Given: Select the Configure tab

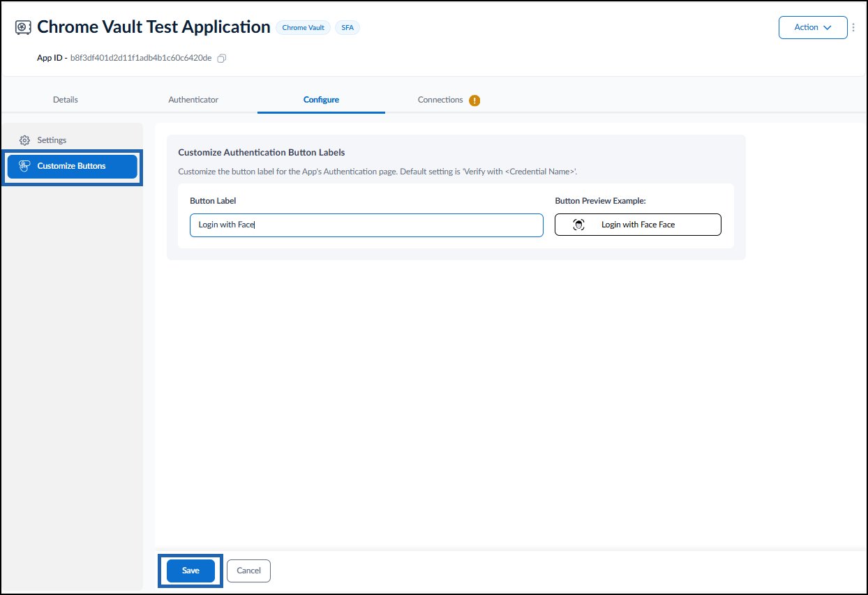Looking at the screenshot, I should pyautogui.click(x=321, y=100).
